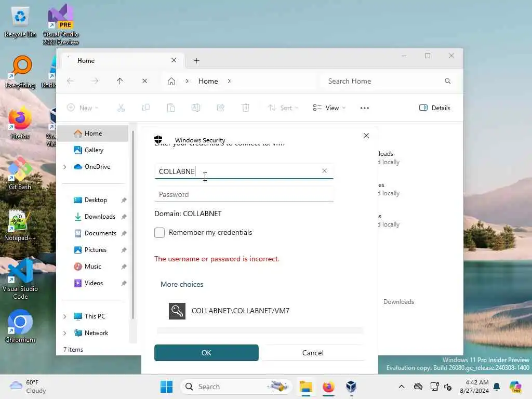This screenshot has width=532, height=399.
Task: Expand the This PC tree node
Action: pos(65,316)
